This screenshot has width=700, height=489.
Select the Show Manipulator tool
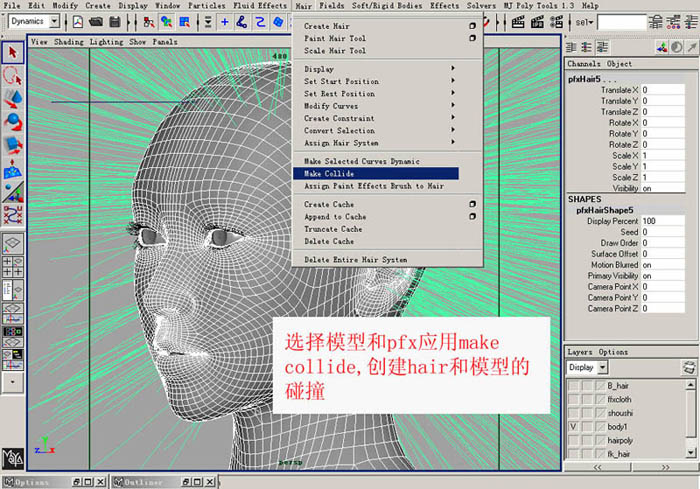coord(12,192)
